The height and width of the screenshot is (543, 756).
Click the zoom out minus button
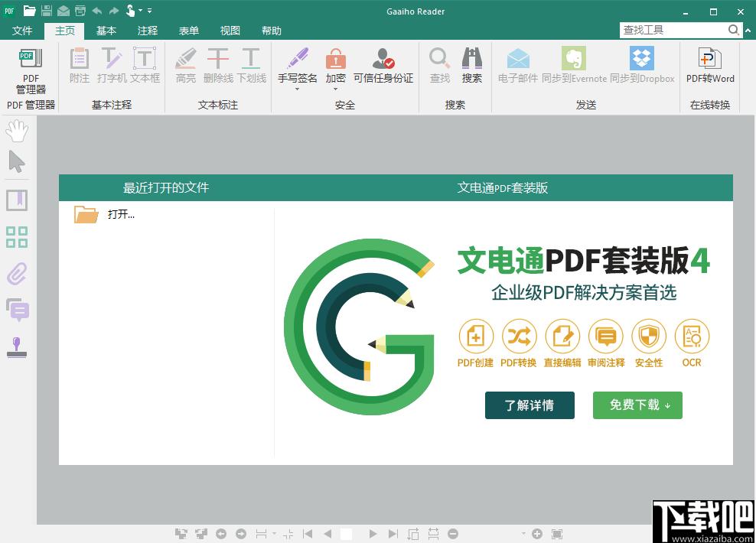[453, 534]
